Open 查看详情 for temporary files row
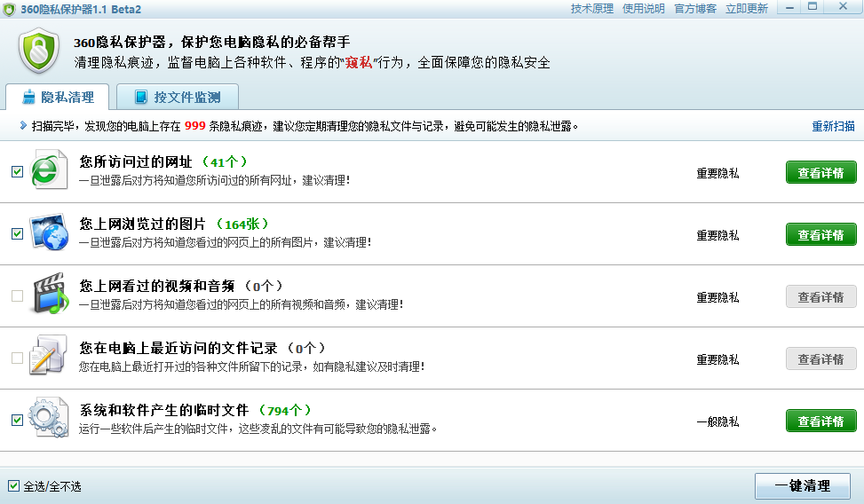The width and height of the screenshot is (864, 504). tap(820, 421)
